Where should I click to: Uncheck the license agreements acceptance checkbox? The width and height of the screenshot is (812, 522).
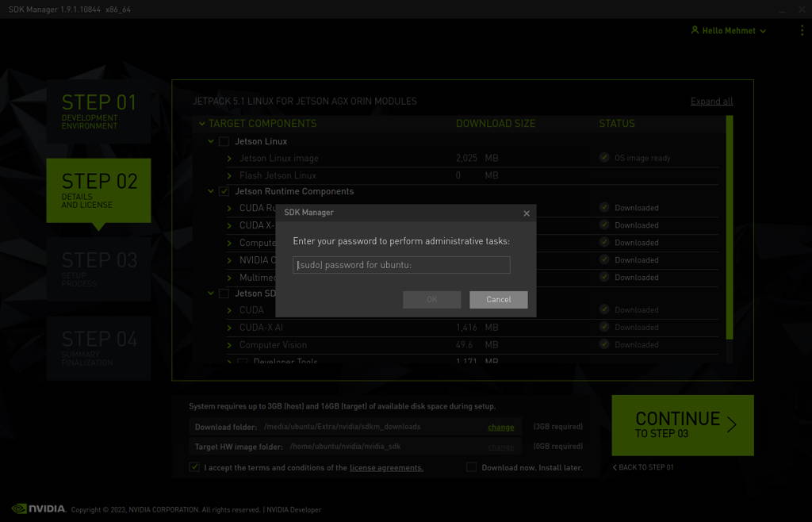point(194,466)
